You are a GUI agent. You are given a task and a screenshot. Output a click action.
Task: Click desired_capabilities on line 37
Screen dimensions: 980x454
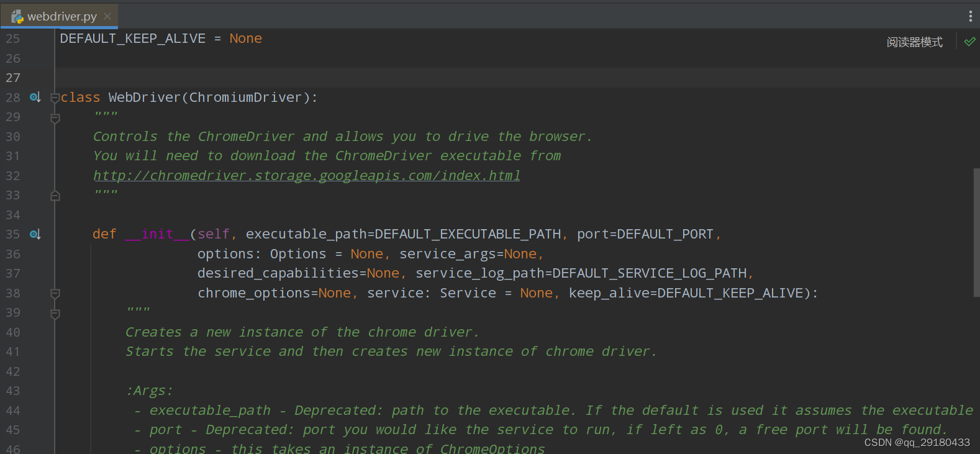tap(278, 273)
